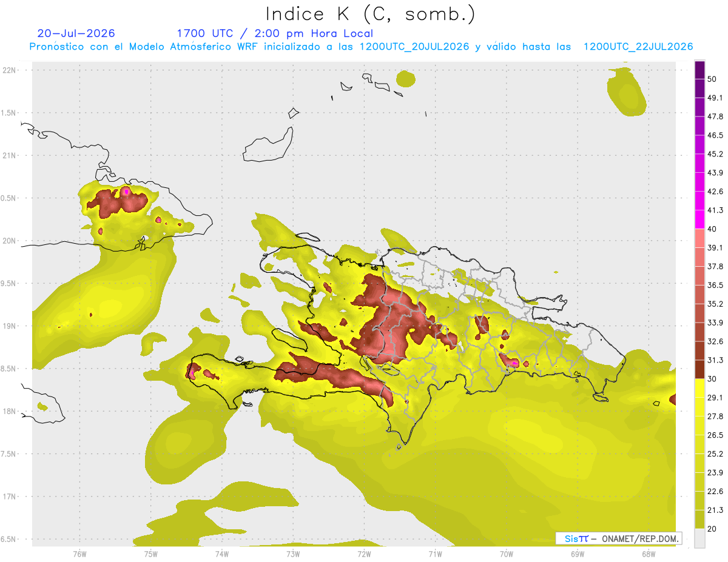Click the 1200UTC_22JUL2026 valid-until text
This screenshot has height=562, width=728.
638,47
